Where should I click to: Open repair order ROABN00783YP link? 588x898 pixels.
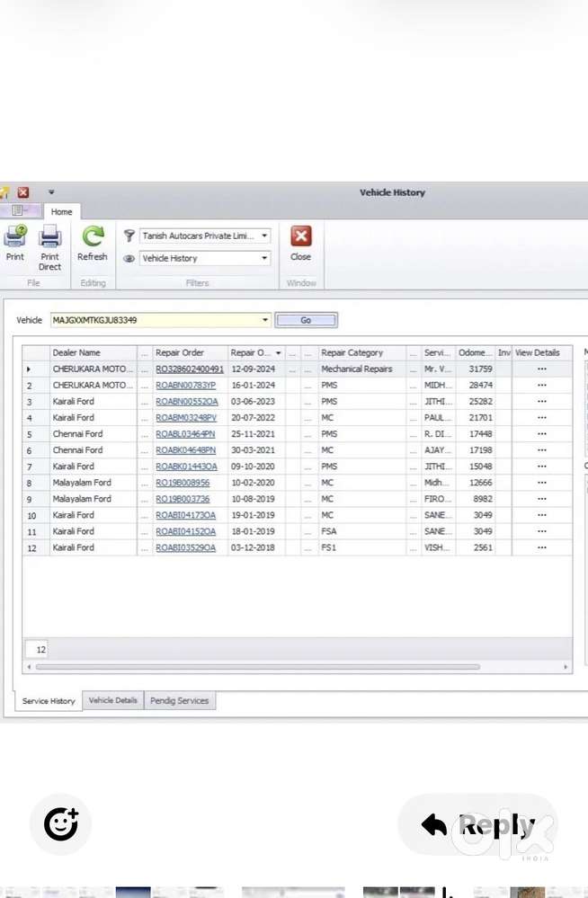click(x=186, y=386)
